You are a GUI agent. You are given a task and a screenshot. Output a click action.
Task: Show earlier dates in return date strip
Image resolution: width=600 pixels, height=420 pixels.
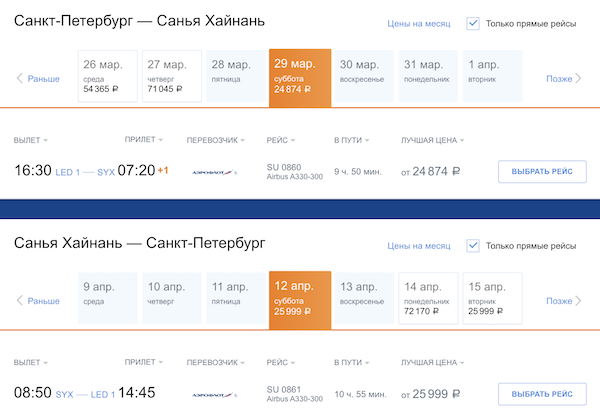[39, 300]
